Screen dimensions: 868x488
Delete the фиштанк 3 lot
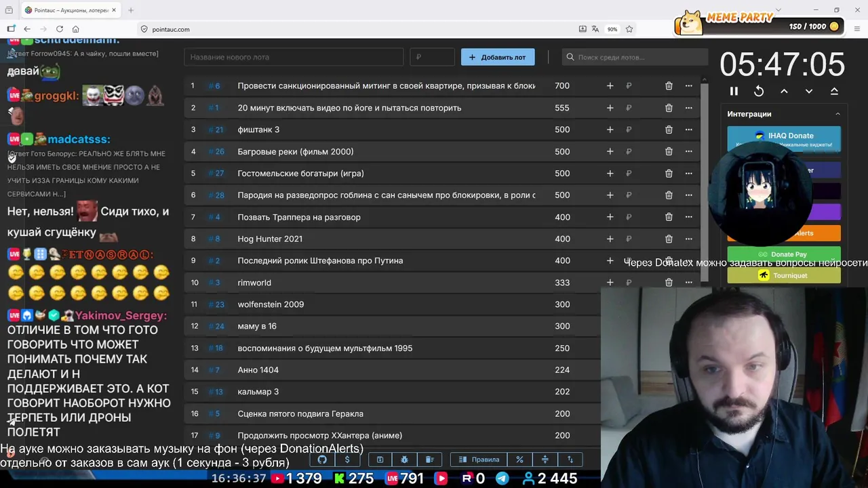coord(669,129)
